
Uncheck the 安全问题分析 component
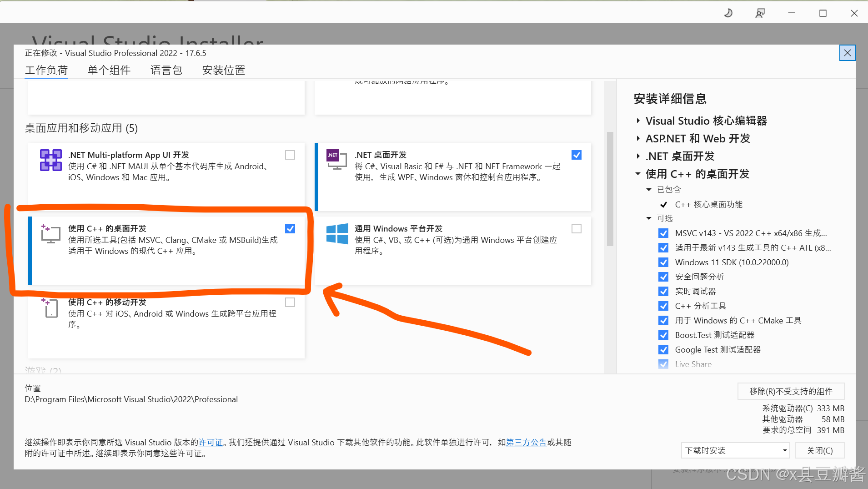click(663, 277)
